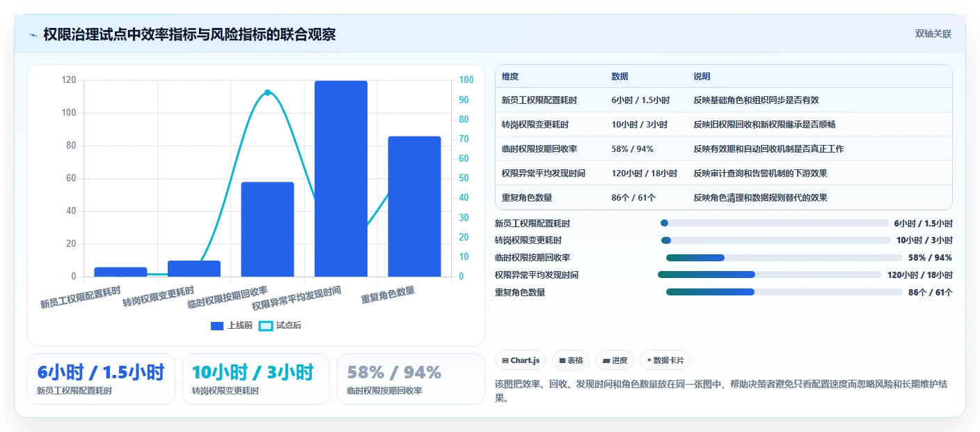Click the cyan 试点后 legend color box
The width and height of the screenshot is (980, 432).
265,325
